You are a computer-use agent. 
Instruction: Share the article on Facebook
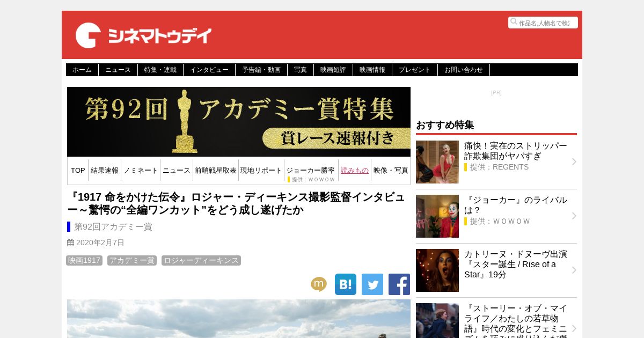[399, 284]
